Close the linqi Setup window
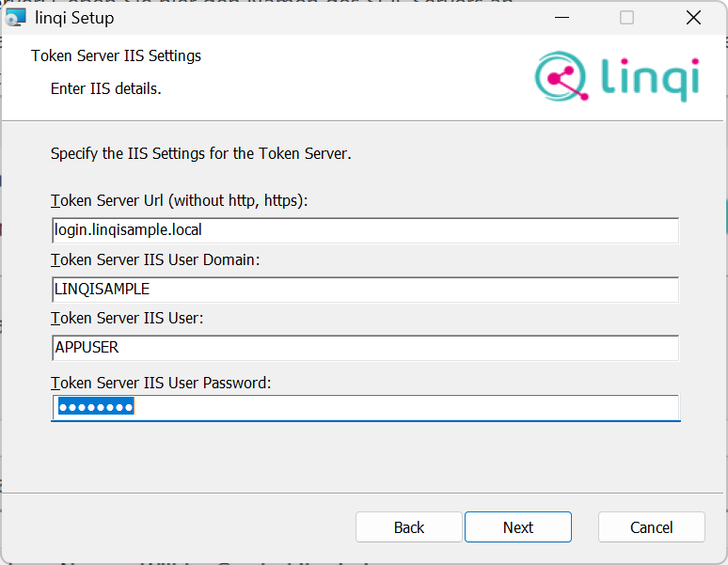 [x=693, y=18]
